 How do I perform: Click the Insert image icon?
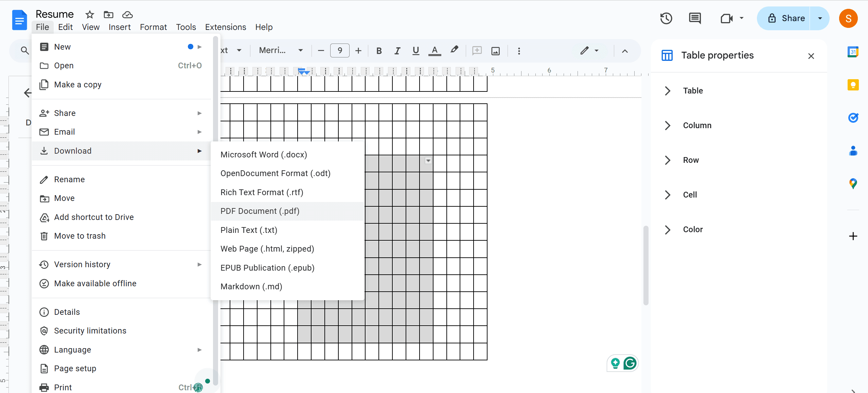point(495,51)
